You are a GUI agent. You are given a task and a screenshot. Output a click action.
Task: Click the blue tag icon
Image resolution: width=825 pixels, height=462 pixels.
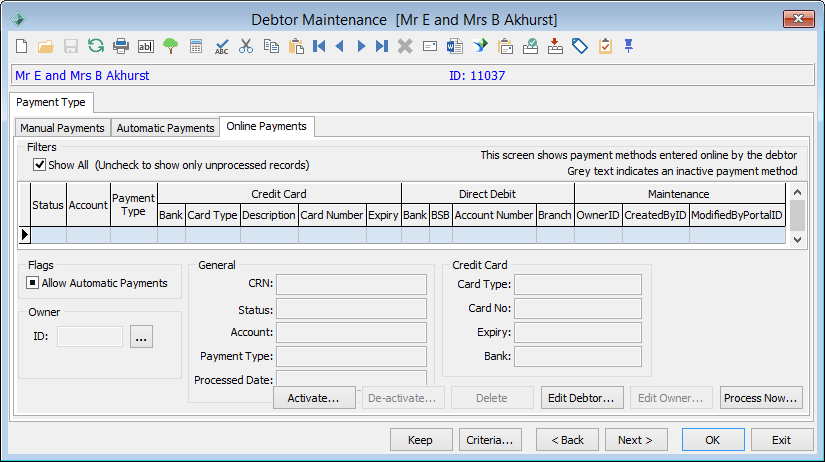[580, 46]
